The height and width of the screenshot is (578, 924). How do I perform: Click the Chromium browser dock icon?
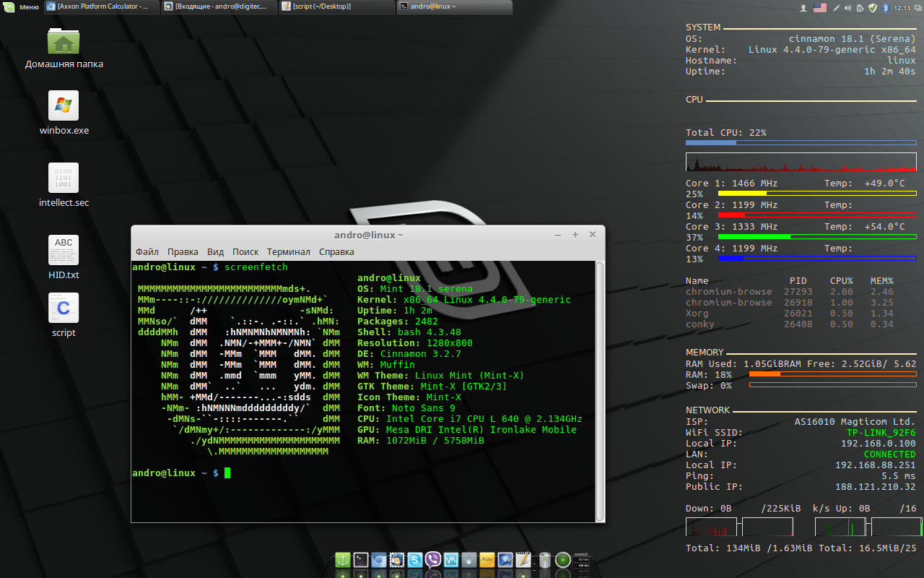(x=378, y=560)
